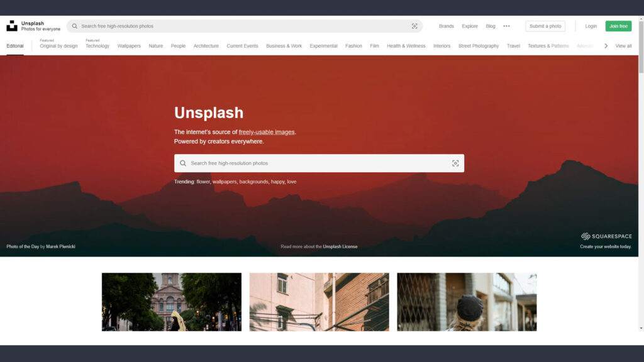Switch to Architecture category
The image size is (644, 362).
[x=206, y=46]
